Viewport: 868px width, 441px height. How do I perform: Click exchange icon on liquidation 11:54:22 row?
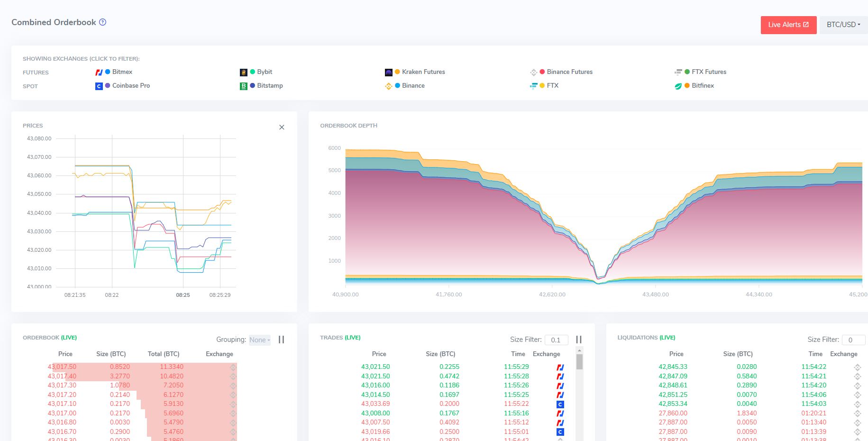tap(857, 367)
